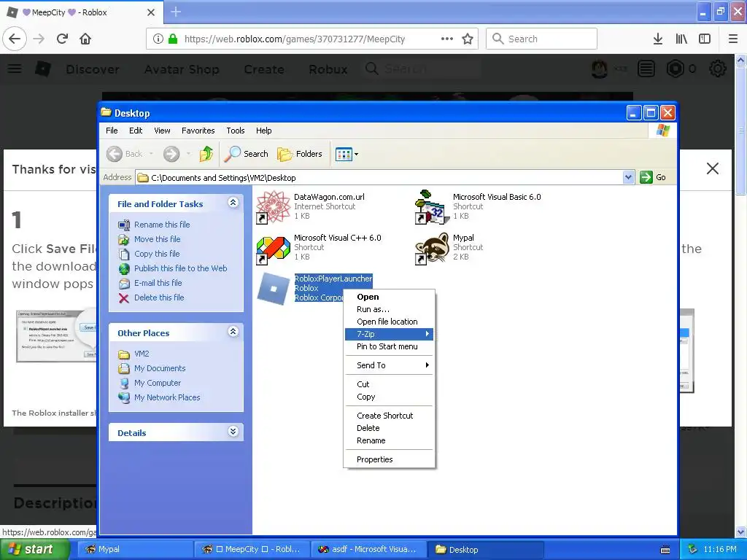
Task: Open the Views dropdown button
Action: pyautogui.click(x=347, y=154)
